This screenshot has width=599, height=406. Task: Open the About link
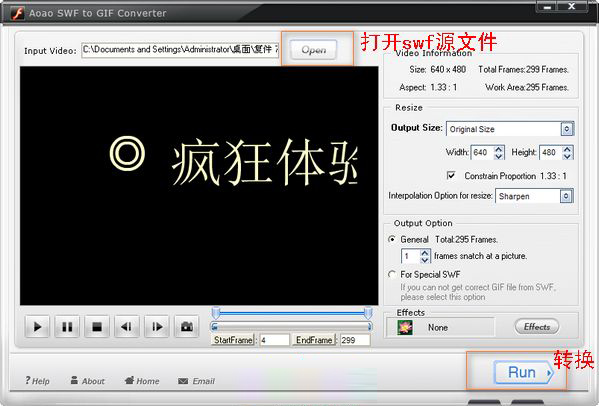tap(87, 381)
